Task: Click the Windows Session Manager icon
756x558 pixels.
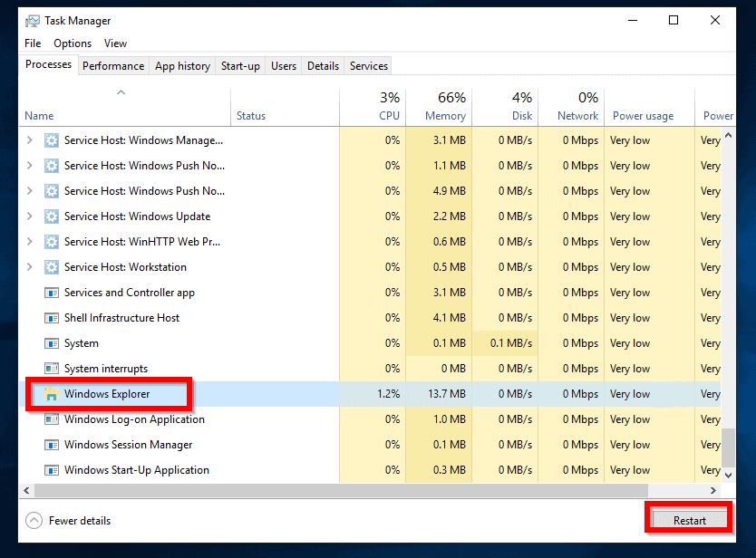Action: point(52,445)
